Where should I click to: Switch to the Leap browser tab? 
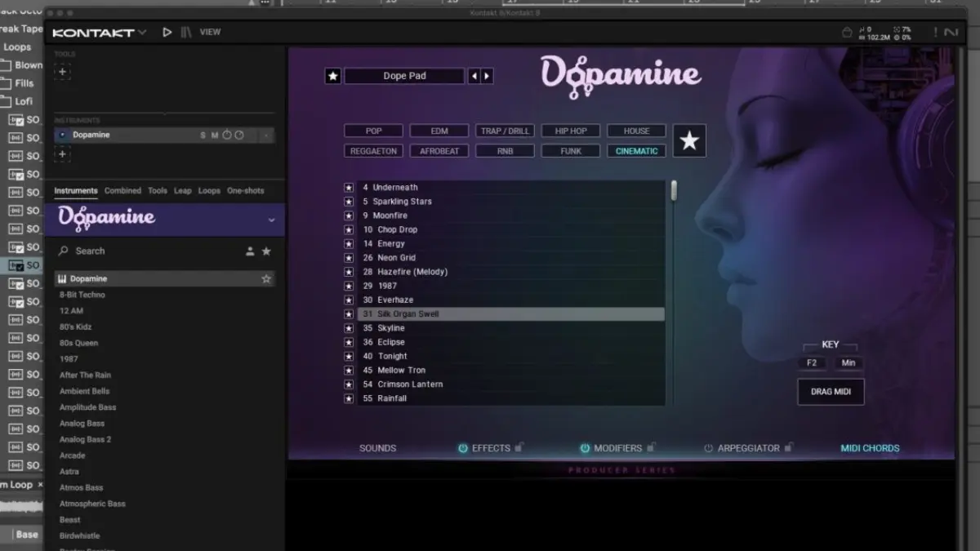click(183, 191)
